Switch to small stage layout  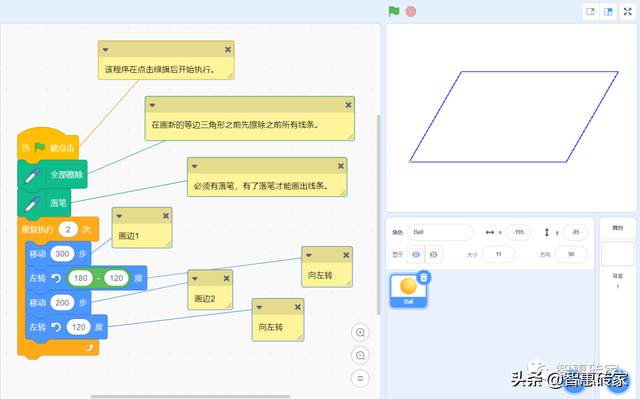591,11
